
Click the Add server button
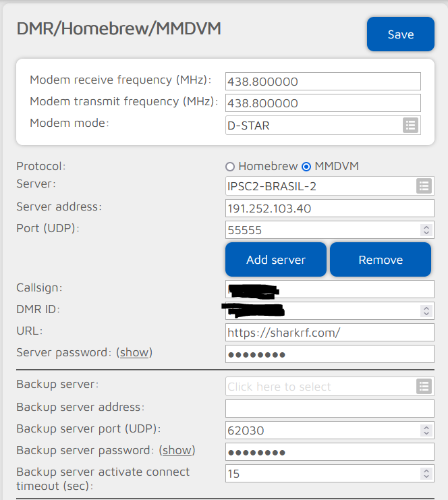[276, 260]
